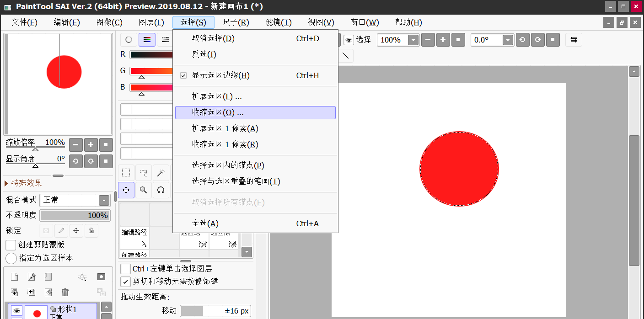Screen dimensions: 644x319
Task: Adjust the R color slider
Action: coord(151,54)
